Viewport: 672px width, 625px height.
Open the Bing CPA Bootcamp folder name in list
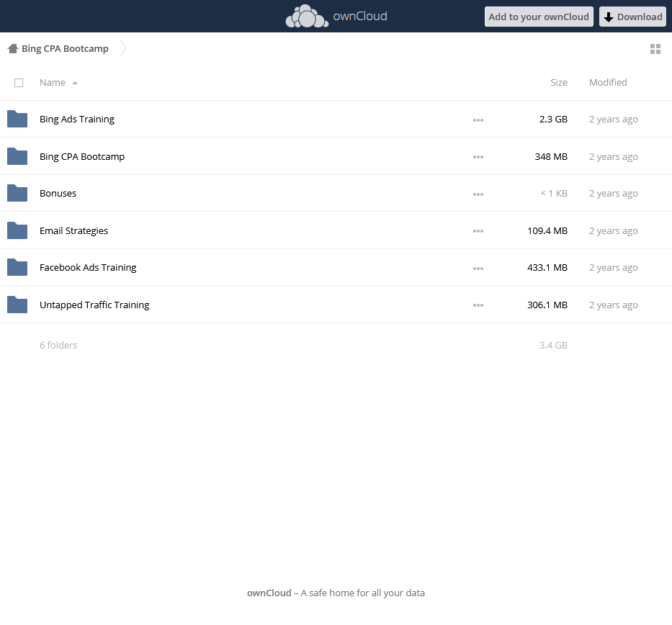click(x=82, y=156)
